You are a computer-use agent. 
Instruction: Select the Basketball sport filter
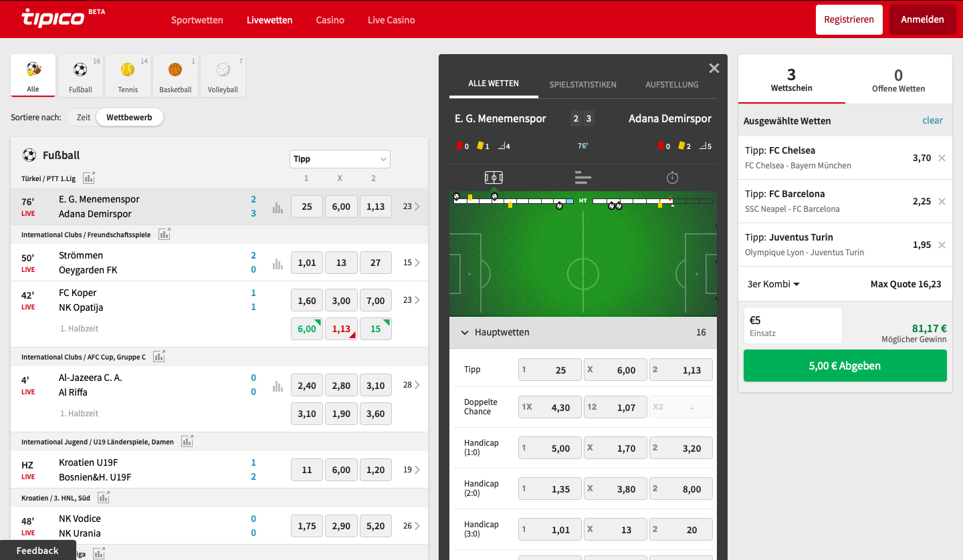point(175,76)
